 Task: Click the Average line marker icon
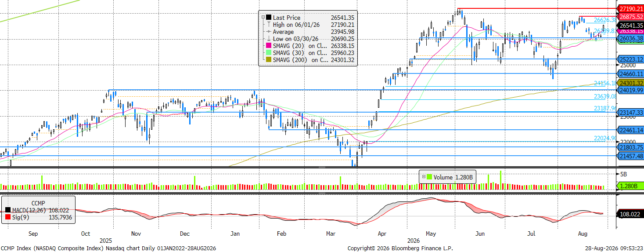[x=269, y=32]
